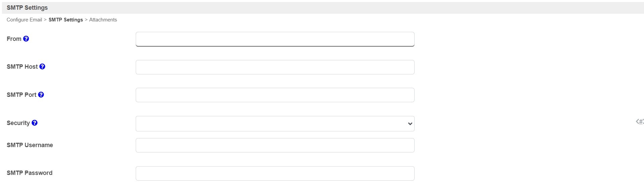Open the Security dropdown list

pos(275,124)
